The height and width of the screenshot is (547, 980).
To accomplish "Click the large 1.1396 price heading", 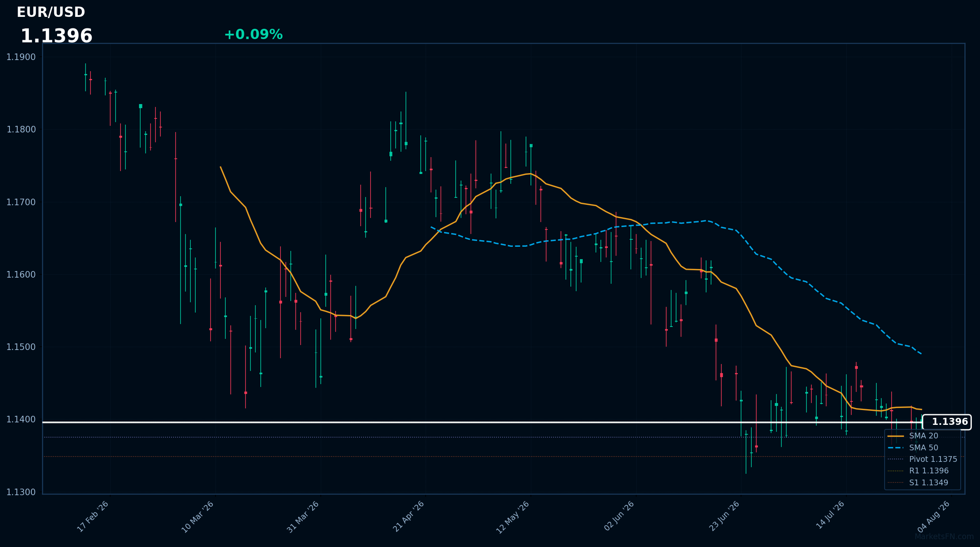I will 56,36.
